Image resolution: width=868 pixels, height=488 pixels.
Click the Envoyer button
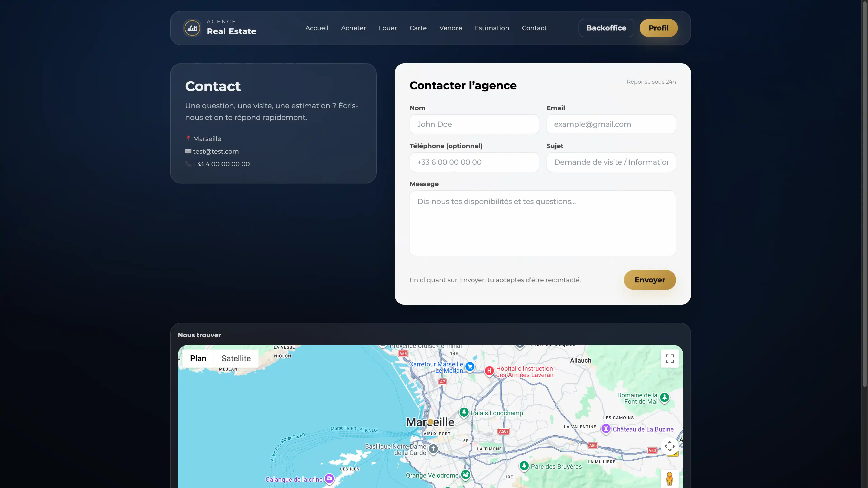click(x=650, y=280)
